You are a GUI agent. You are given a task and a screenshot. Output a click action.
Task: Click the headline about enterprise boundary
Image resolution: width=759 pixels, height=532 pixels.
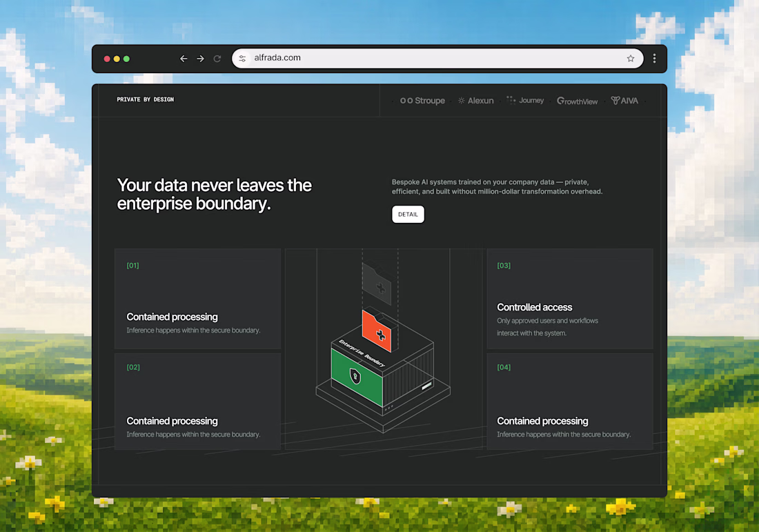[215, 194]
